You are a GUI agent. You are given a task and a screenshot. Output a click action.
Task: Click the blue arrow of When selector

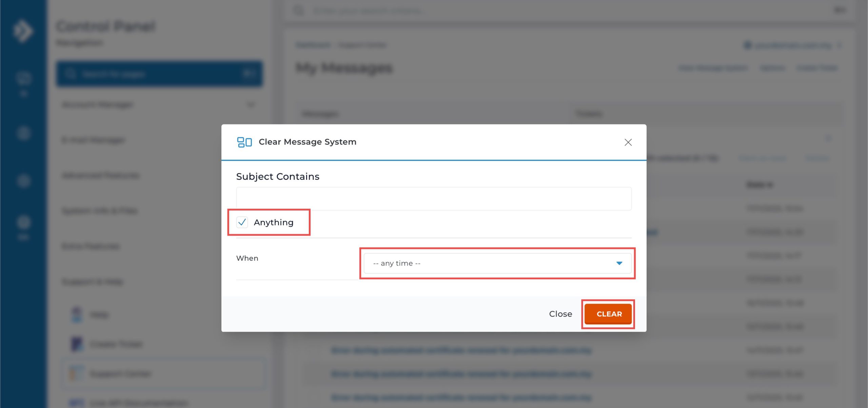point(619,263)
